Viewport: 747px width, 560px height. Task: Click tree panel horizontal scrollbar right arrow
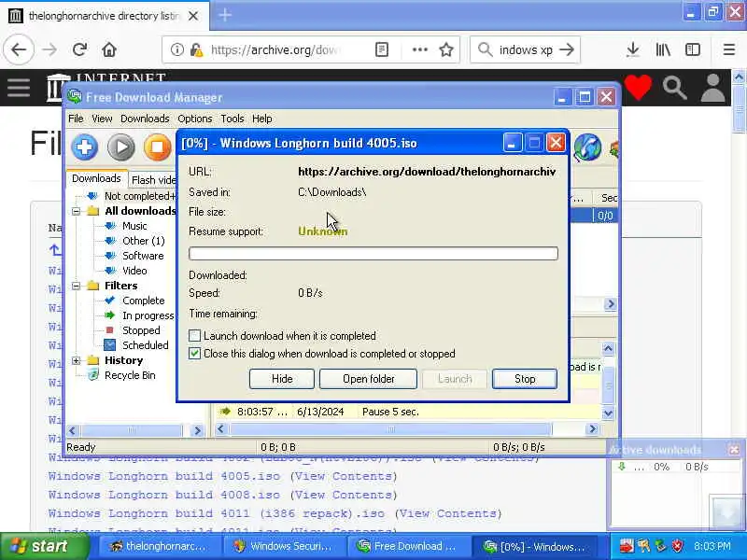point(197,430)
